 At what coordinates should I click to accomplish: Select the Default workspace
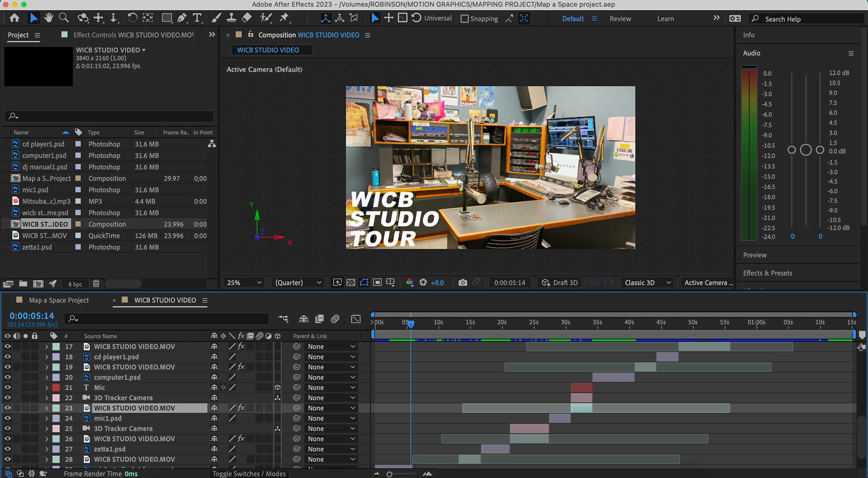[573, 19]
